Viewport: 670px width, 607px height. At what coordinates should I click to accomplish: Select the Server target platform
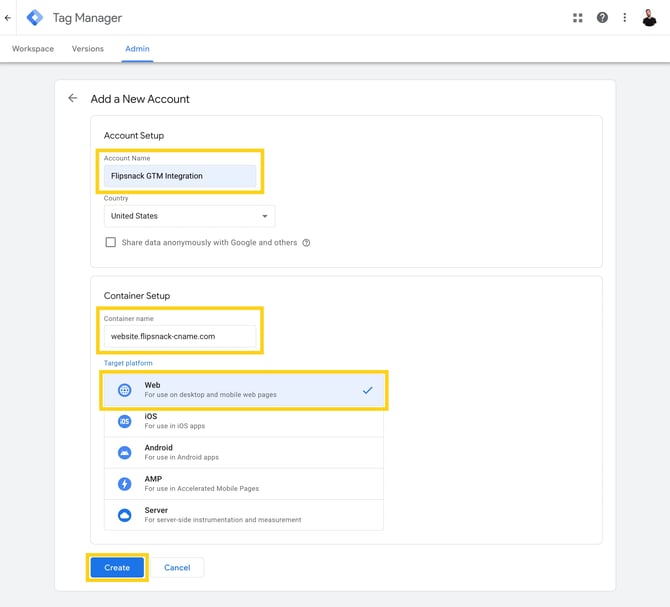[243, 515]
